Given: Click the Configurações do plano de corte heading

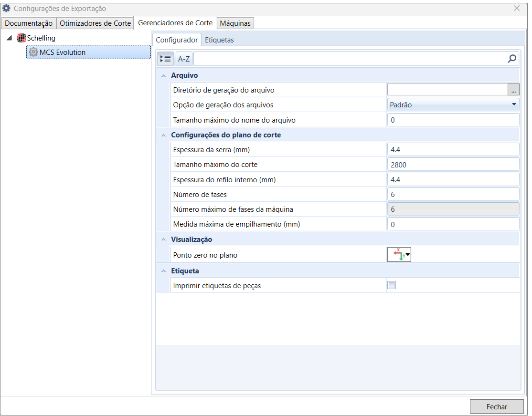Looking at the screenshot, I should 226,135.
